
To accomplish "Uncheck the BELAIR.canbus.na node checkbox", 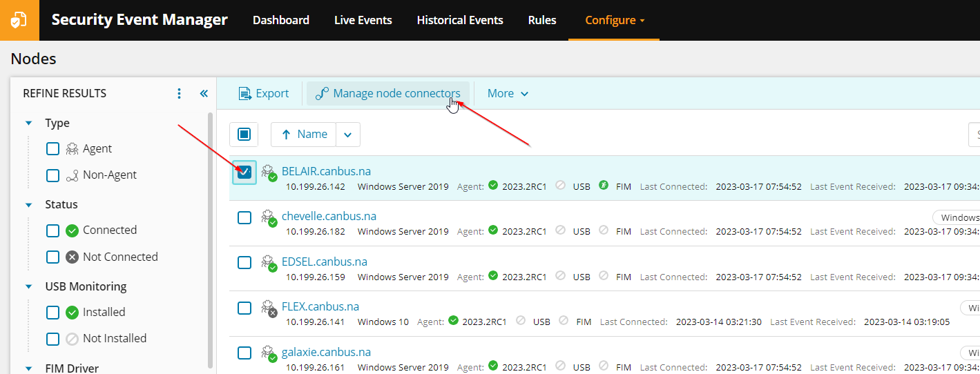I will pyautogui.click(x=244, y=173).
